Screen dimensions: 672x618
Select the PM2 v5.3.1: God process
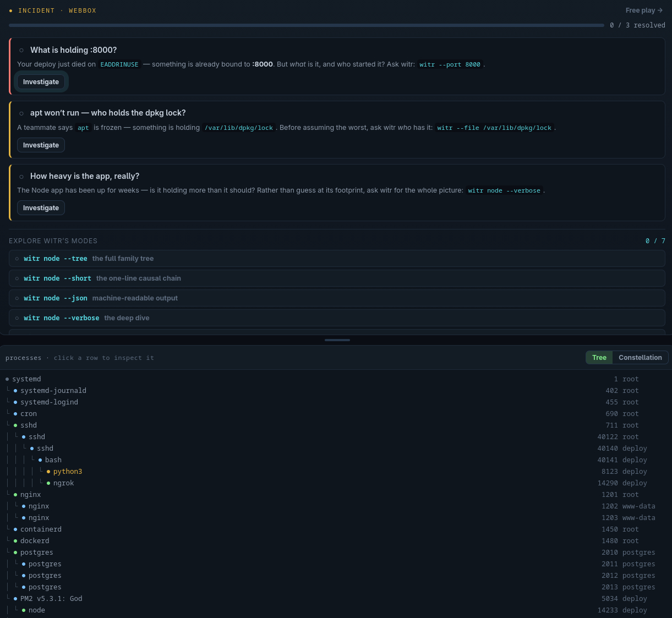point(336,599)
